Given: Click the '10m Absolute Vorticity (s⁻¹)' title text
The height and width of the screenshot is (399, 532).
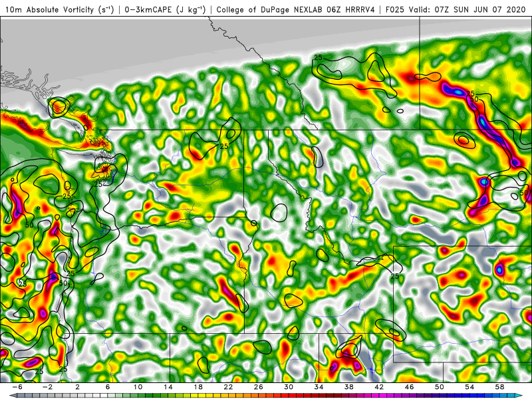Looking at the screenshot, I should pyautogui.click(x=59, y=9).
